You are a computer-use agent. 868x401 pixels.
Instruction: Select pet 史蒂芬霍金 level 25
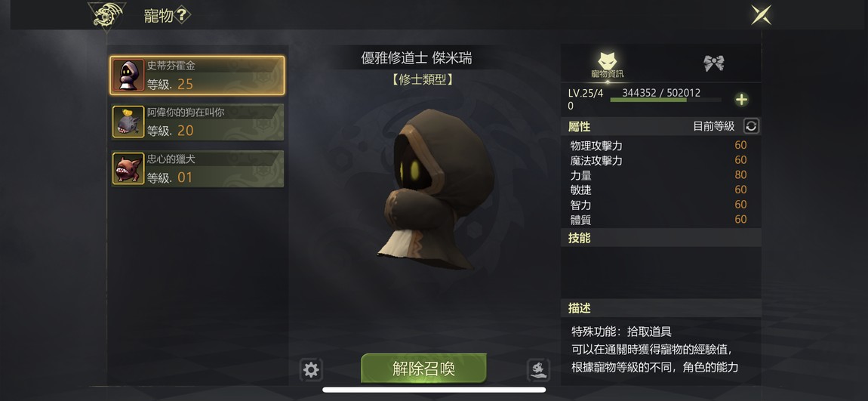[x=198, y=76]
